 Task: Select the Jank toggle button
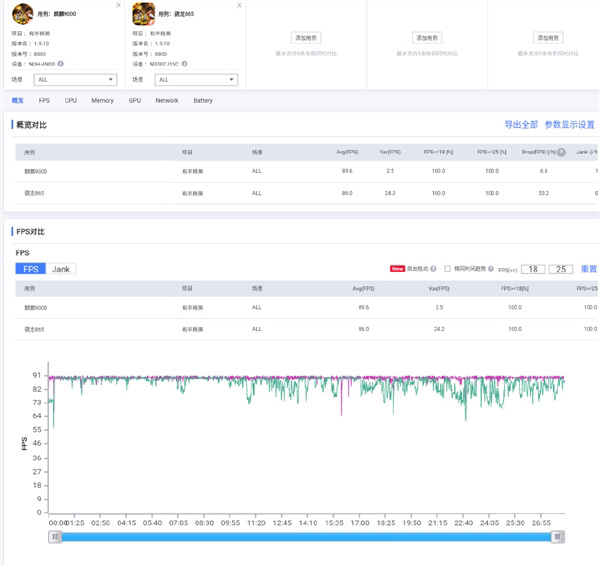pyautogui.click(x=61, y=269)
